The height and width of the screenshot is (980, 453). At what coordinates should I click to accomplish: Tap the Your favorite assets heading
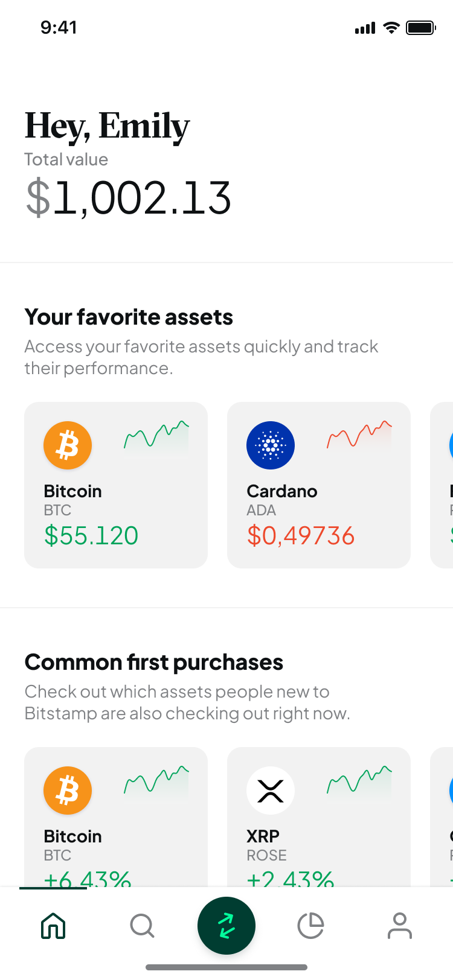pyautogui.click(x=129, y=317)
